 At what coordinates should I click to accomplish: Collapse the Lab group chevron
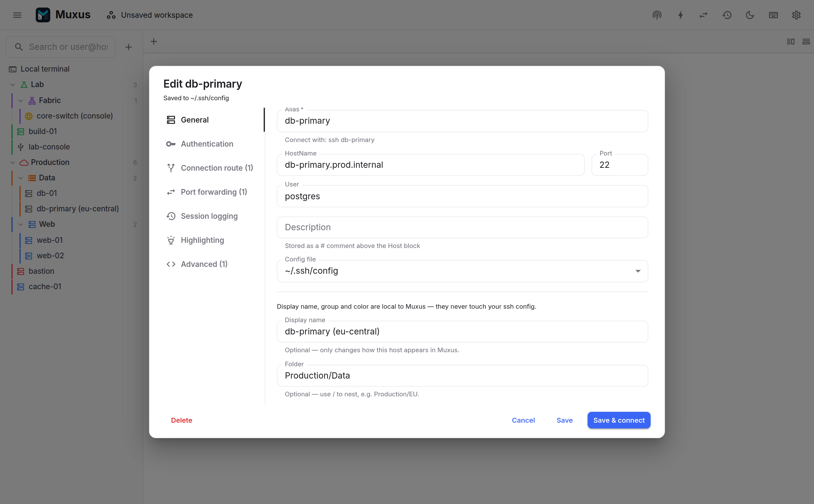click(x=13, y=85)
